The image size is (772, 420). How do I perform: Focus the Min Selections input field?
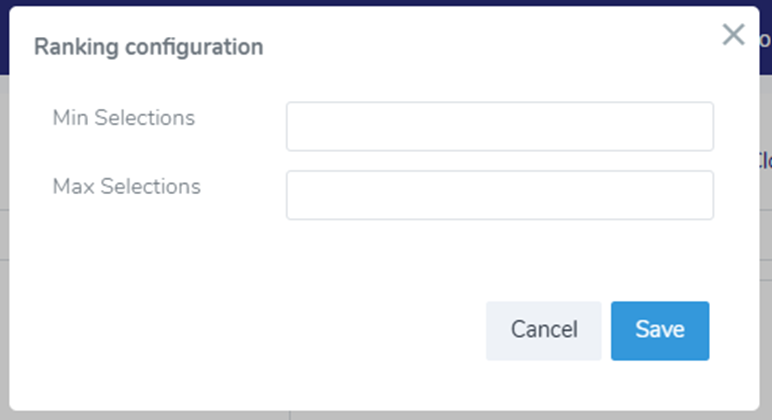click(499, 126)
